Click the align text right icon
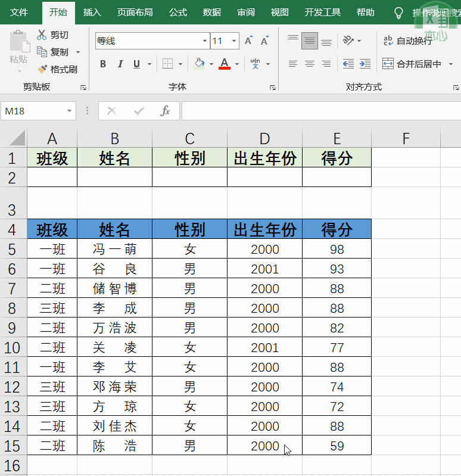The width and height of the screenshot is (461, 476). (x=326, y=64)
